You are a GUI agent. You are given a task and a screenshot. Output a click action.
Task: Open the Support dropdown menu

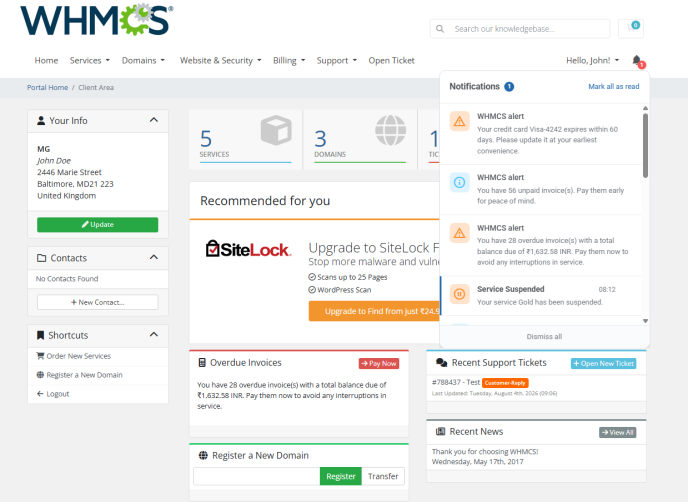[x=337, y=61]
